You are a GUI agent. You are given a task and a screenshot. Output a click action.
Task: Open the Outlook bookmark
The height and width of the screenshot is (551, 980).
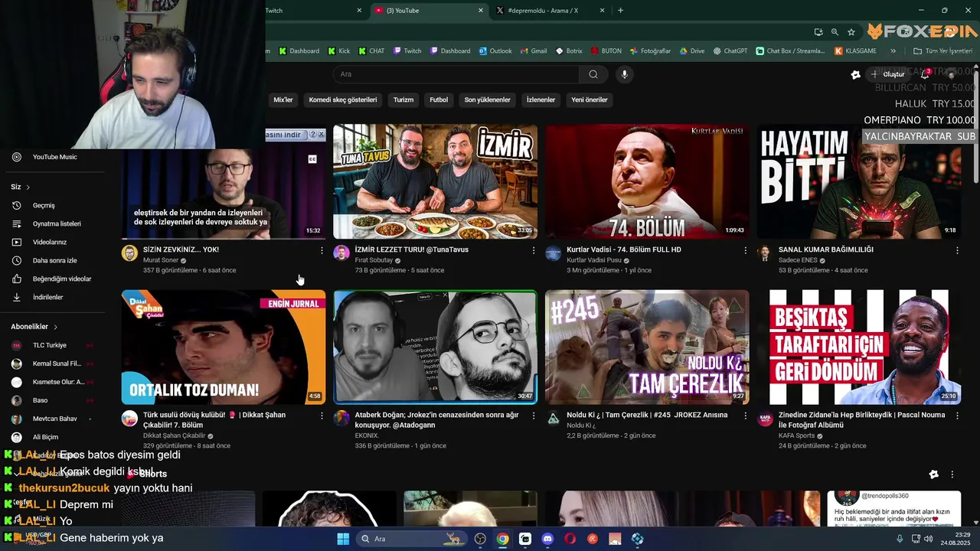point(495,51)
